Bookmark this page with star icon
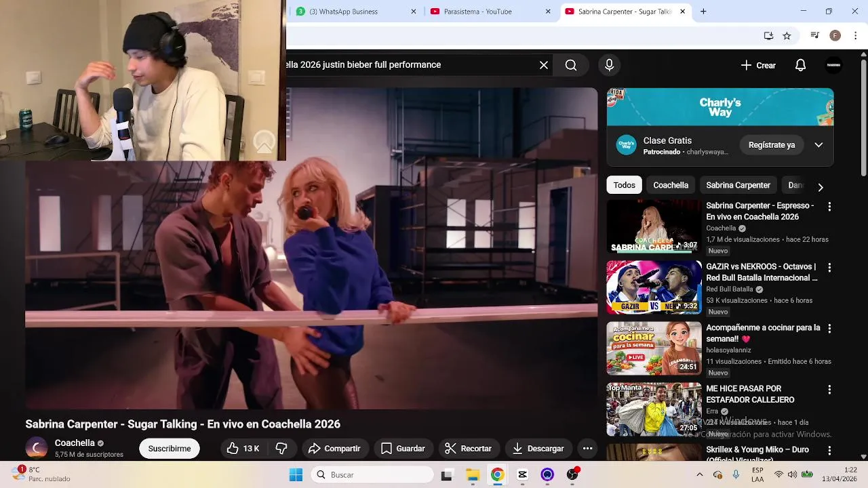The height and width of the screenshot is (488, 868). coord(787,36)
